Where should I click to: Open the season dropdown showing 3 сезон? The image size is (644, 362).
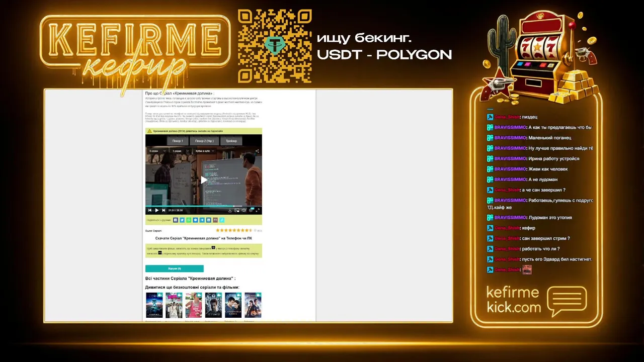157,151
